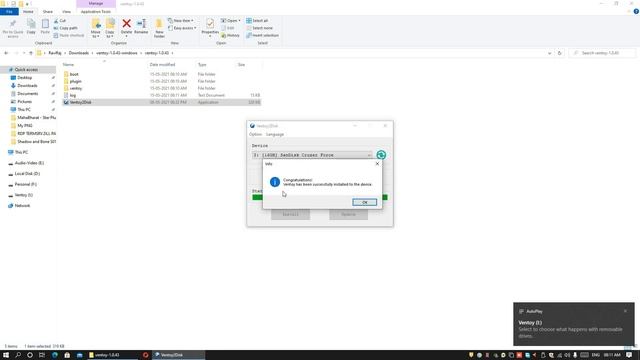
Task: Sort files by the Name column
Action: click(68, 64)
